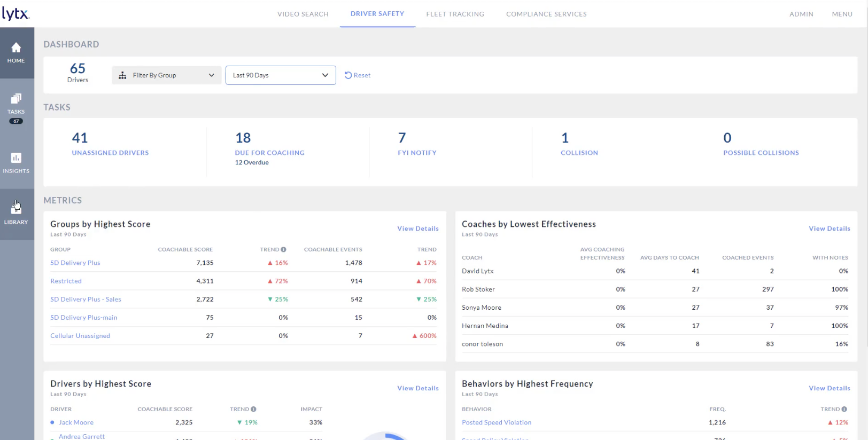Click the Lytx logo
The height and width of the screenshot is (440, 868).
click(15, 14)
